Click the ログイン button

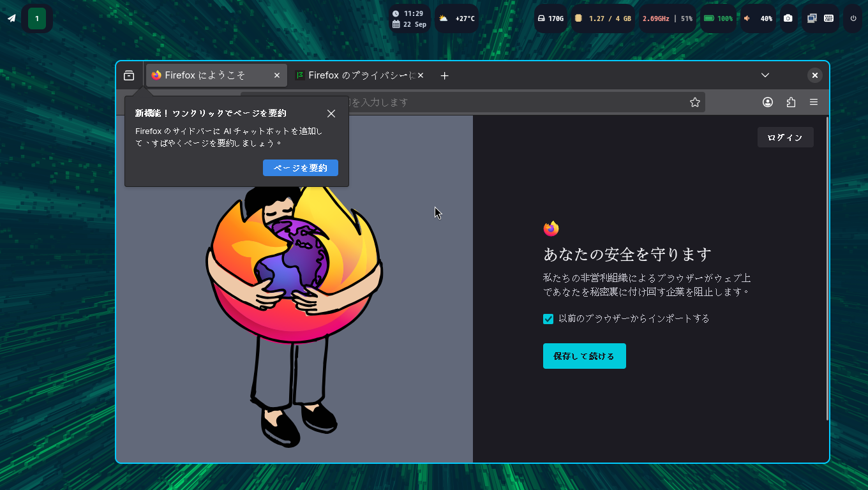click(786, 137)
